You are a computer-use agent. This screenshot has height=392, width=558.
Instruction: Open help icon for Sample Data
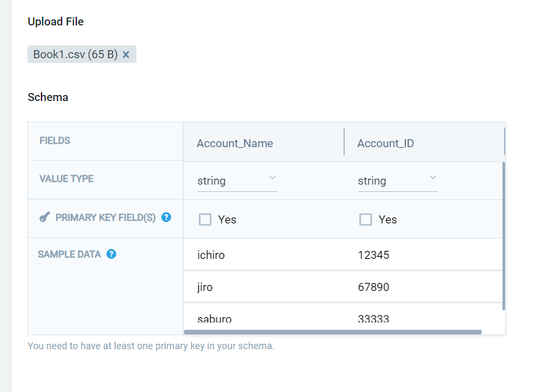pyautogui.click(x=111, y=254)
